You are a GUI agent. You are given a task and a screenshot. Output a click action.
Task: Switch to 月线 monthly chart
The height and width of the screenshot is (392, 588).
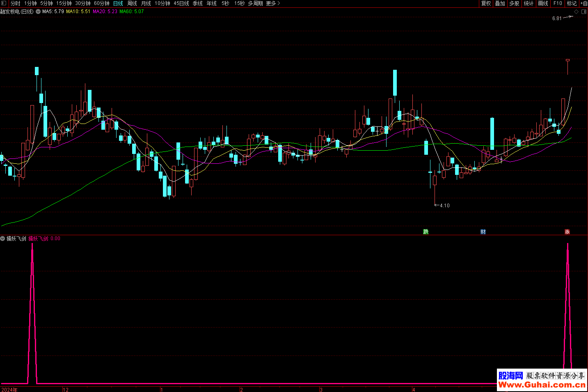[146, 3]
